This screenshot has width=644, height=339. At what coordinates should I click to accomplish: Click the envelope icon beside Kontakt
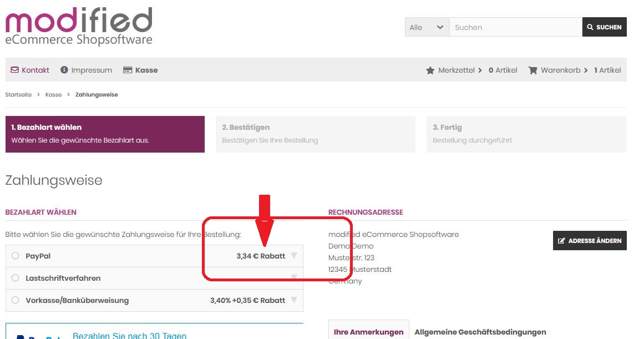14,70
